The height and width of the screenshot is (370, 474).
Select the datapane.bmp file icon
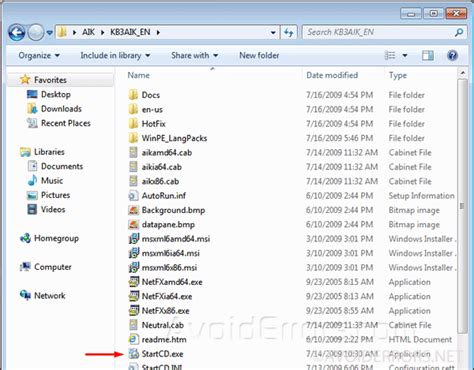click(x=133, y=224)
